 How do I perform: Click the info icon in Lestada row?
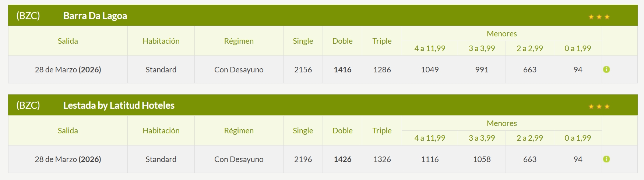[x=606, y=159]
